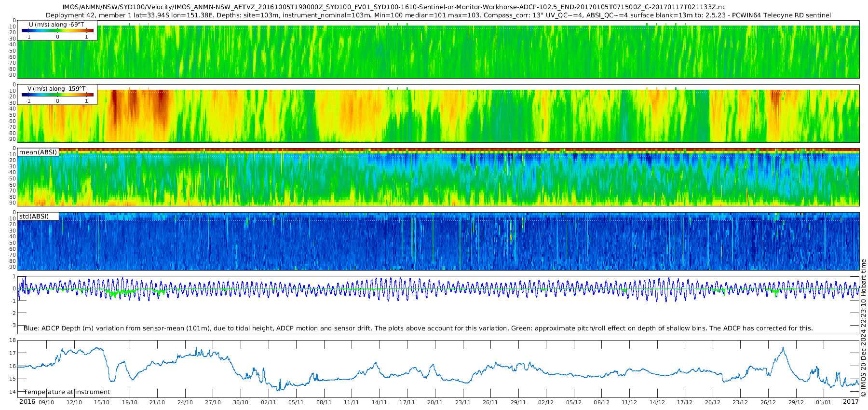Click the 2016 year label on time axis
Viewport: 868px width, 410px height.
(27, 402)
